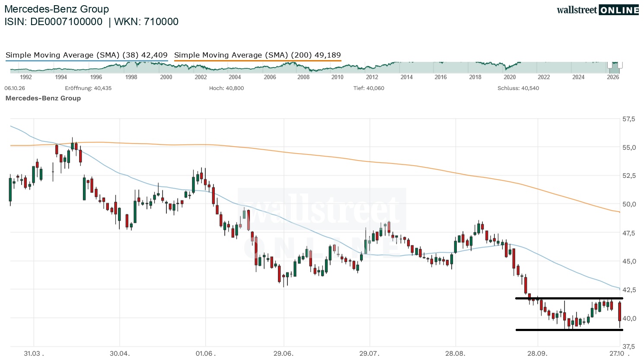The width and height of the screenshot is (644, 357).
Task: Click the bold Mercedes-Benz Group series label
Action: click(x=43, y=98)
